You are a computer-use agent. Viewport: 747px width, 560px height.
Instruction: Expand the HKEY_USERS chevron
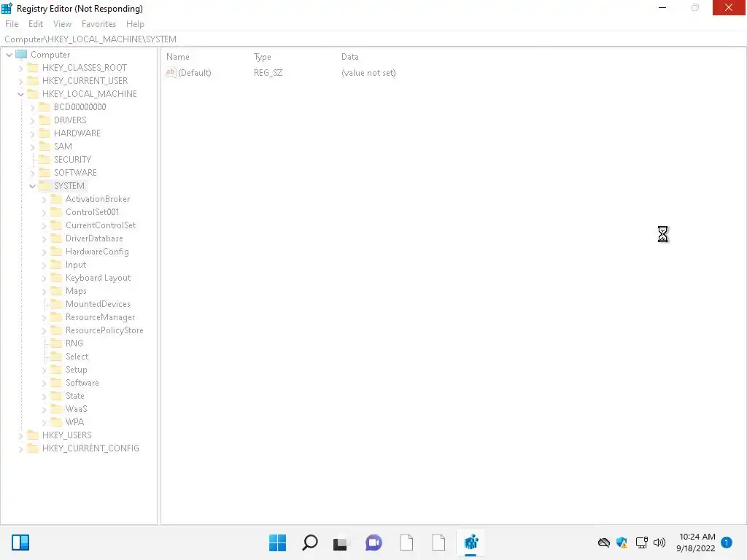(x=20, y=436)
